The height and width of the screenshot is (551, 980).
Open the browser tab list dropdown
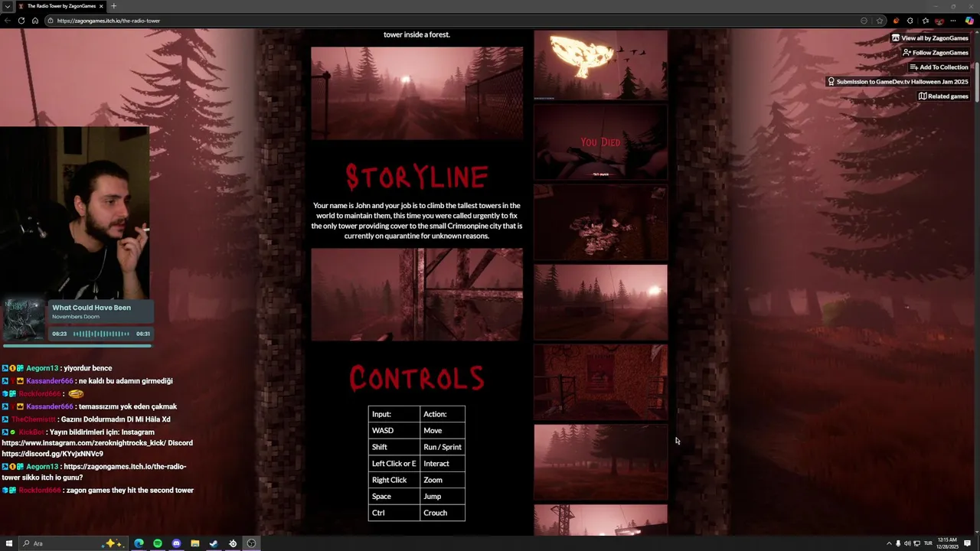pyautogui.click(x=7, y=6)
